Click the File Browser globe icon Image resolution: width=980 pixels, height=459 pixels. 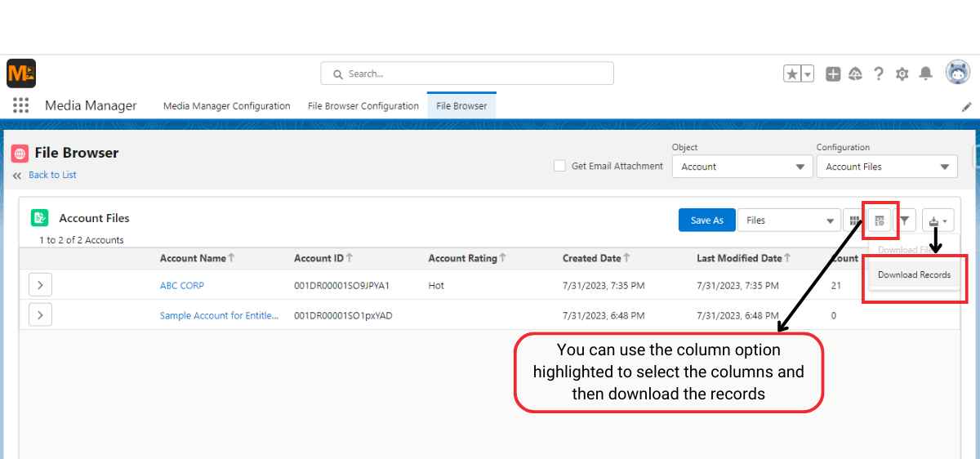pos(20,154)
